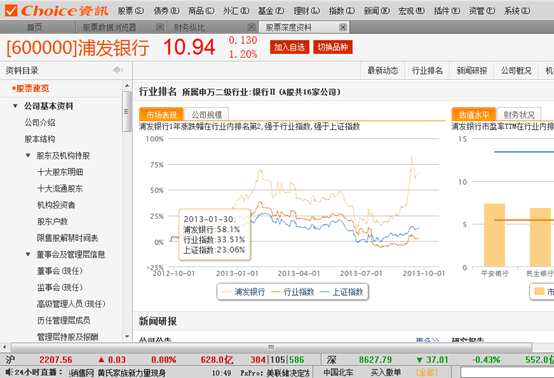
Task: Click the 沪 index value 2207.56
Action: coord(56,360)
